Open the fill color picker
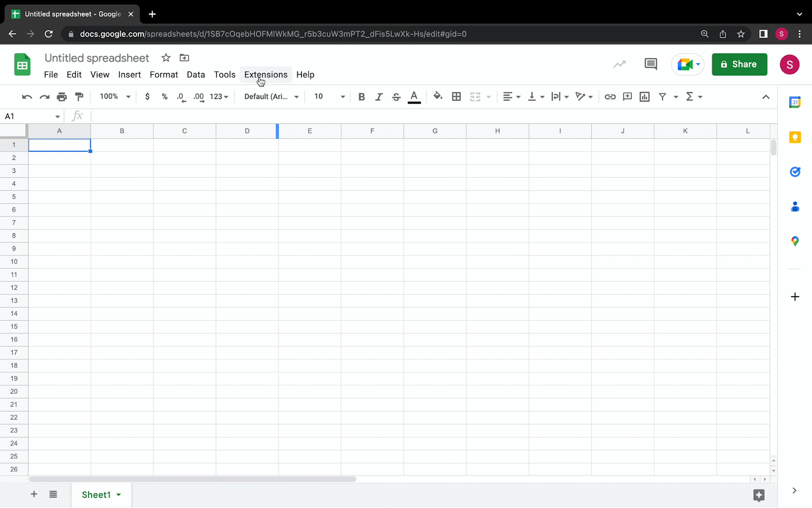812x508 pixels. click(x=438, y=97)
